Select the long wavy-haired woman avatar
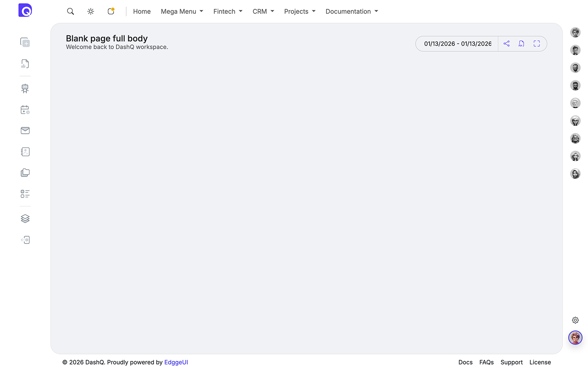 pos(575,156)
